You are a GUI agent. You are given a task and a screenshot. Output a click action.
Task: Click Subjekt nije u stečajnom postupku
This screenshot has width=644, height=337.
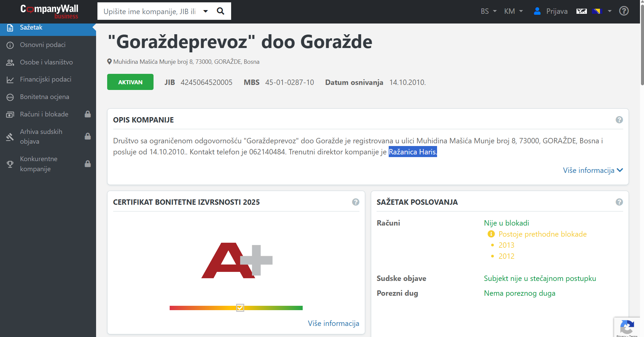click(x=540, y=278)
